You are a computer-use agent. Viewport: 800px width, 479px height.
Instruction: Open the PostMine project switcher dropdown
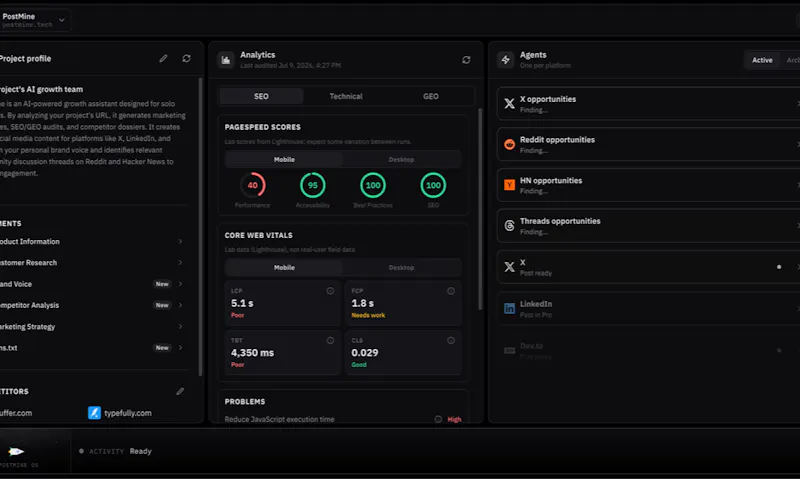tap(34, 20)
